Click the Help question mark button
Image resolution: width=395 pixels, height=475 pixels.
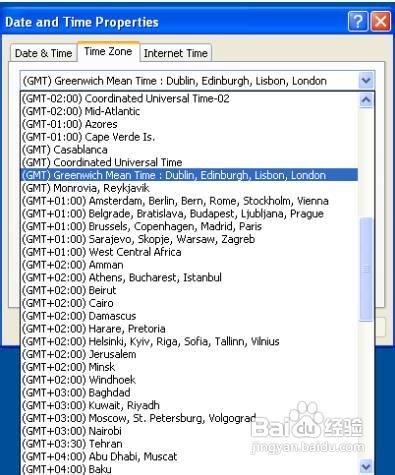(358, 22)
